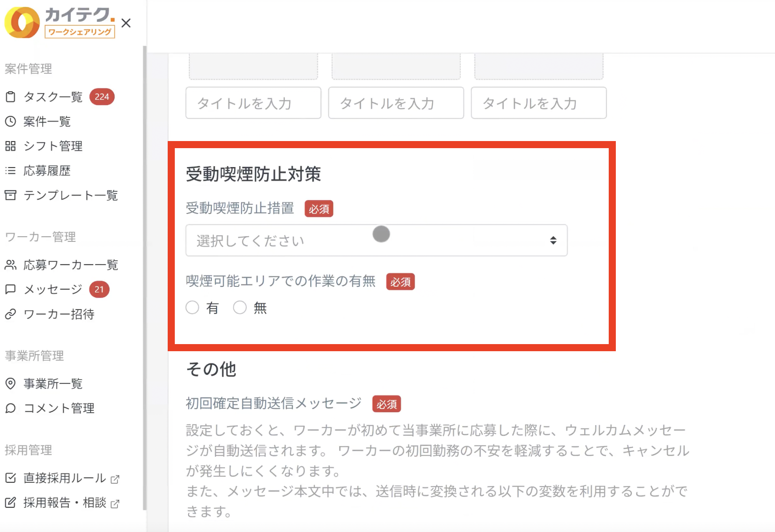Click third タイトルを入力 field
This screenshot has height=532, width=775.
(x=539, y=103)
